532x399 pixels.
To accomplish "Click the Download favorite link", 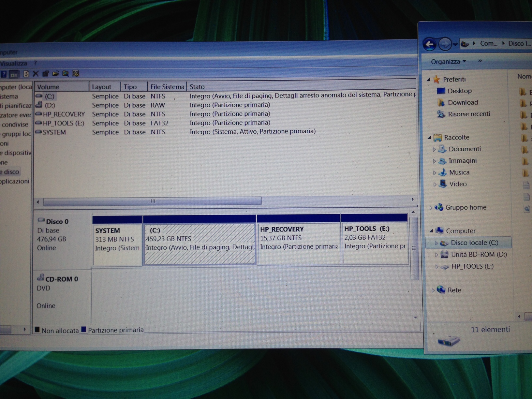I will [x=463, y=103].
